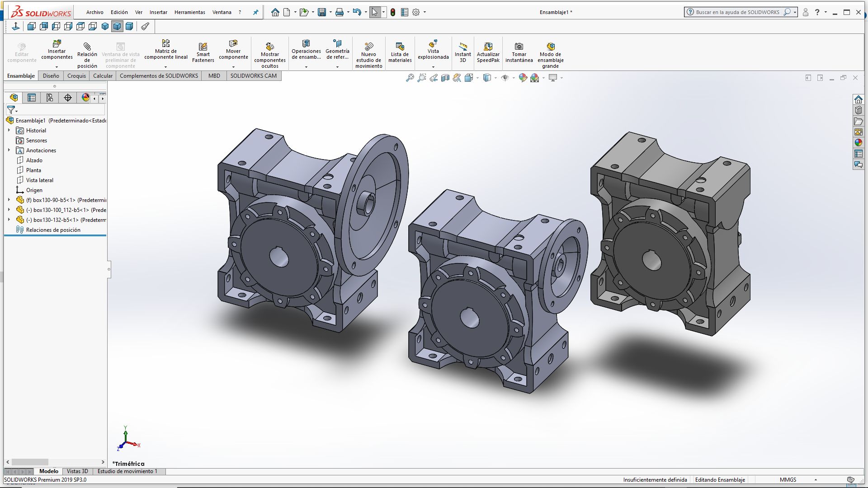
Task: Toggle Mostrar componentes ocultos
Action: 269,47
